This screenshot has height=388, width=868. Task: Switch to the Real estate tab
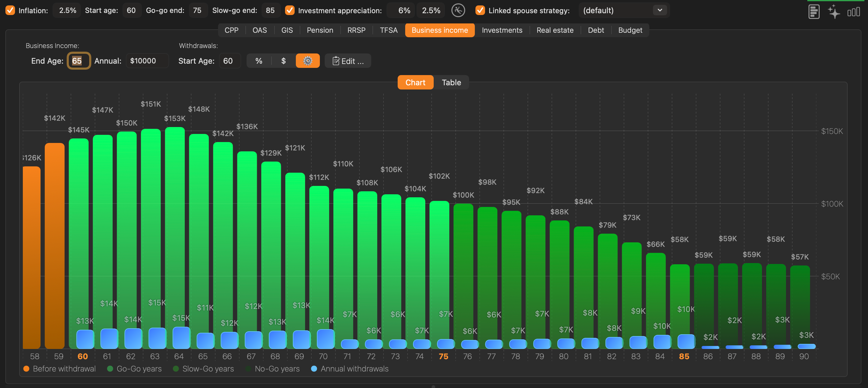coord(555,30)
